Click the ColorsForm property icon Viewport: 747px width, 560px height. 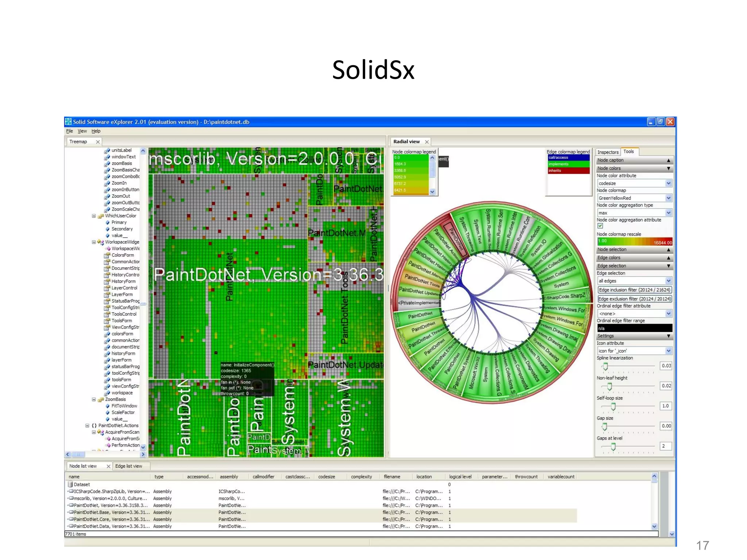click(107, 256)
